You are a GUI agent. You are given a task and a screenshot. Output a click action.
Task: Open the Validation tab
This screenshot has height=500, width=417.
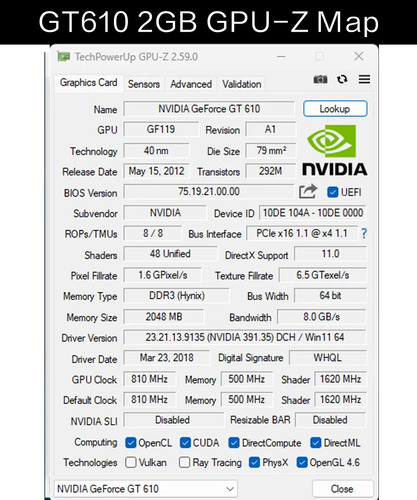242,84
